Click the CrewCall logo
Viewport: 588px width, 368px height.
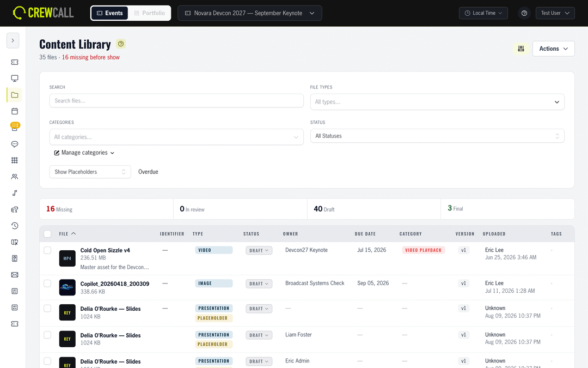[43, 13]
